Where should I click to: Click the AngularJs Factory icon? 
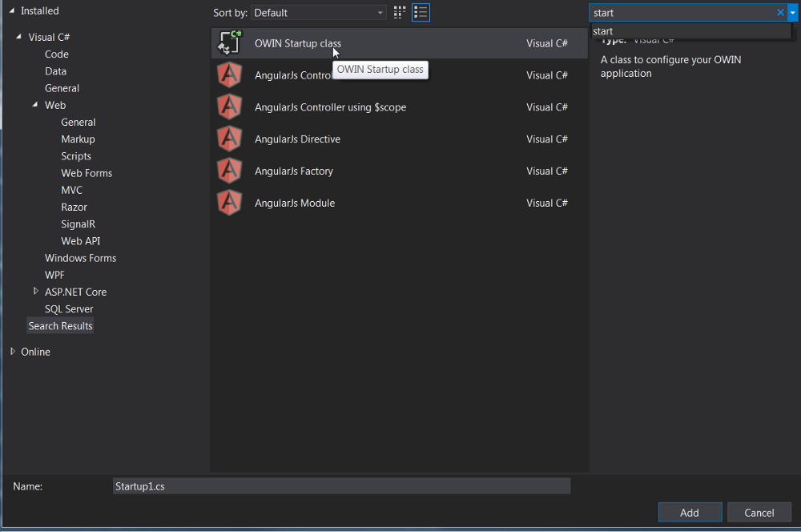click(229, 171)
